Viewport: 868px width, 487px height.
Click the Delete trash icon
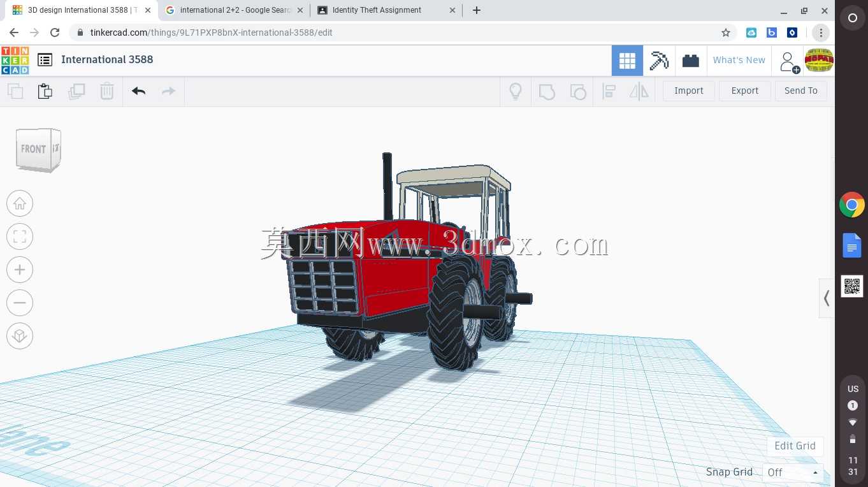107,91
